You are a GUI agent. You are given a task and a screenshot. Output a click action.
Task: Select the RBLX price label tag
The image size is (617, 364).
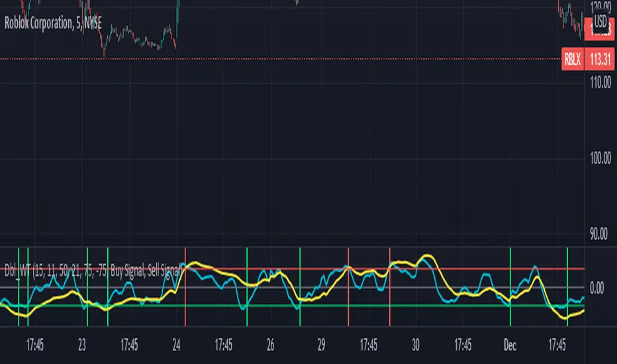coord(573,60)
